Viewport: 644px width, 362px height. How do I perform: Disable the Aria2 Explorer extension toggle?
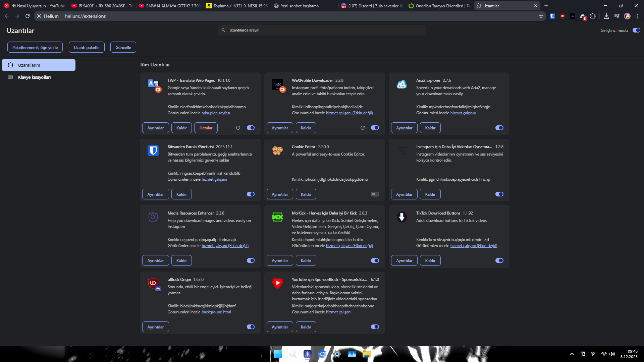[499, 128]
